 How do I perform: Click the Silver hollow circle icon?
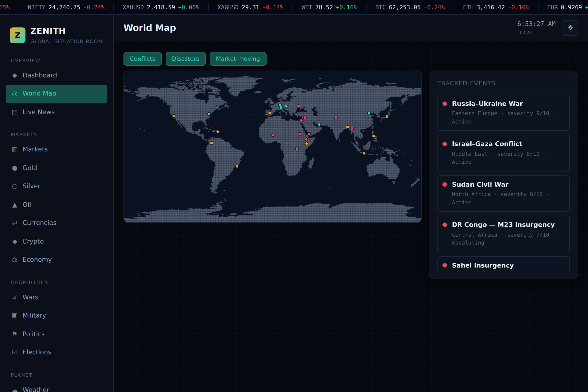15,186
